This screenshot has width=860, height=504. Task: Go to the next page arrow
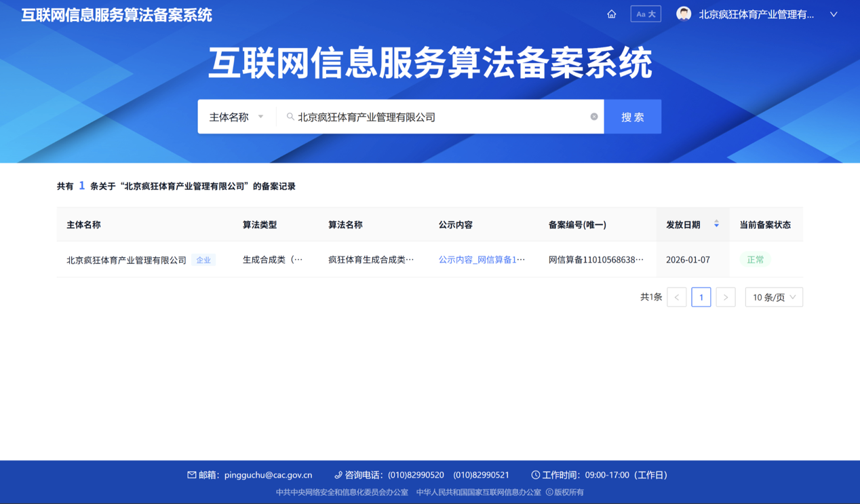725,297
